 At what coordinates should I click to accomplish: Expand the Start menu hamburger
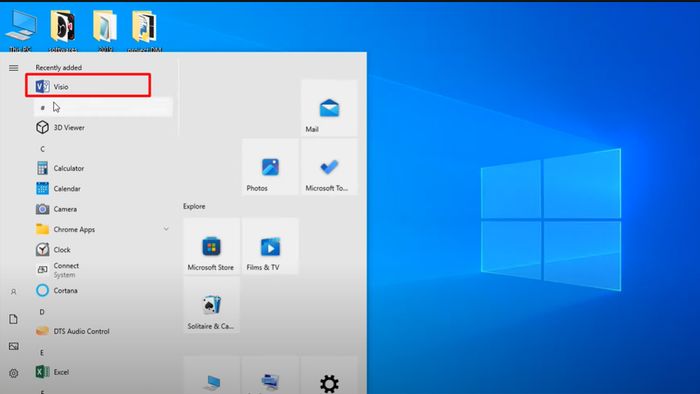click(13, 68)
